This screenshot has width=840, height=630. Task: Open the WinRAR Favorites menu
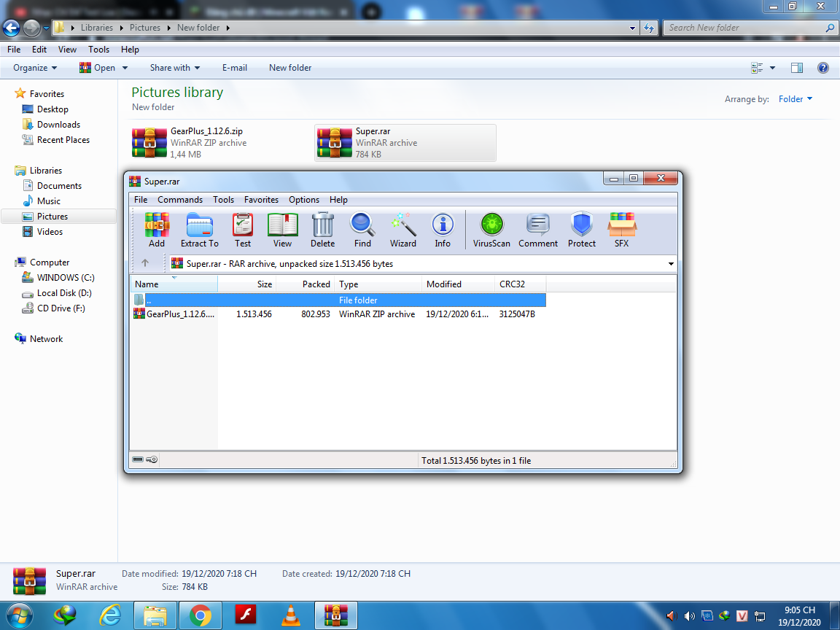point(262,199)
